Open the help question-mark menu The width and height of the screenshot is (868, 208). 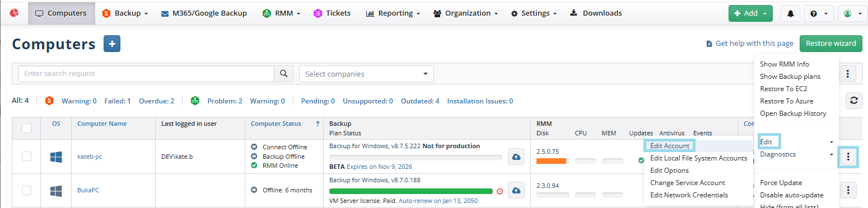pos(819,13)
